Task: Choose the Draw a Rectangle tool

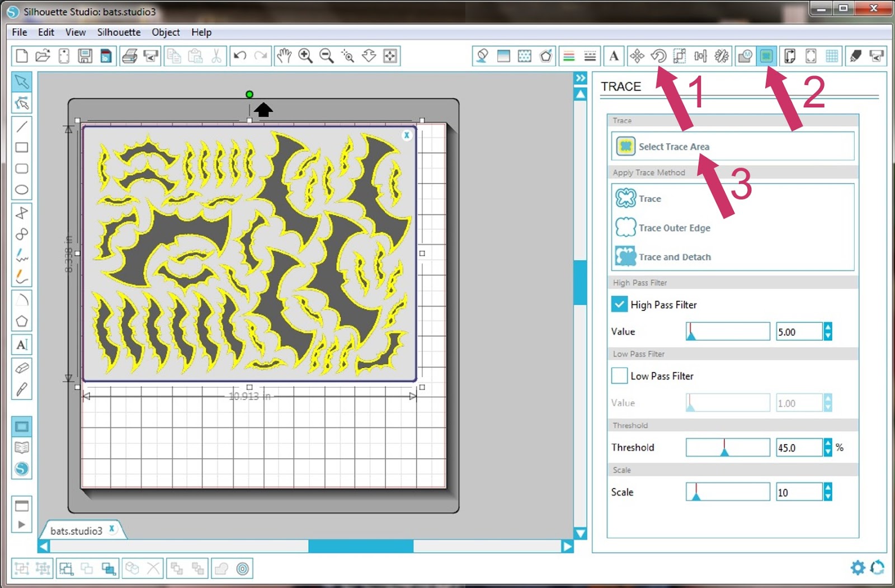Action: click(x=22, y=148)
